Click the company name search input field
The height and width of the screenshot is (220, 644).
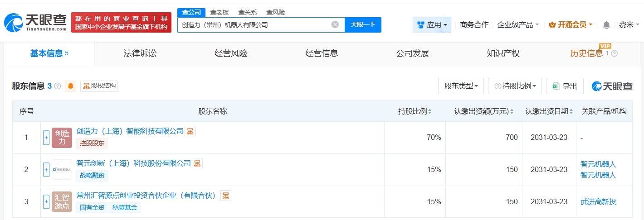pyautogui.click(x=254, y=25)
